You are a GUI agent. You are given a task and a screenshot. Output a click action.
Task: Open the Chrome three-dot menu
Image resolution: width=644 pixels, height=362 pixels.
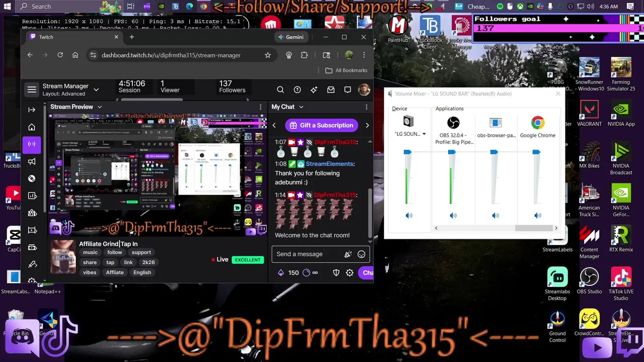click(364, 55)
